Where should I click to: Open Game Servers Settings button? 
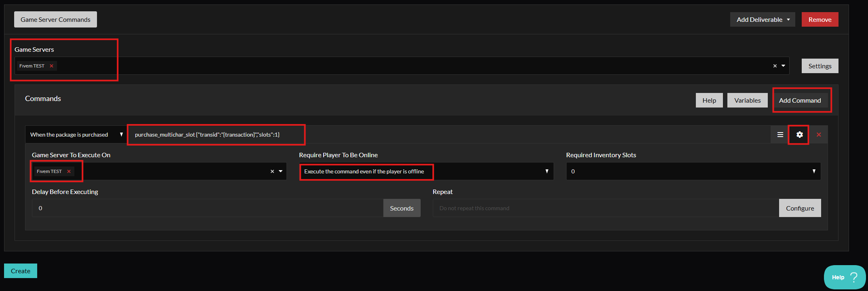[820, 66]
